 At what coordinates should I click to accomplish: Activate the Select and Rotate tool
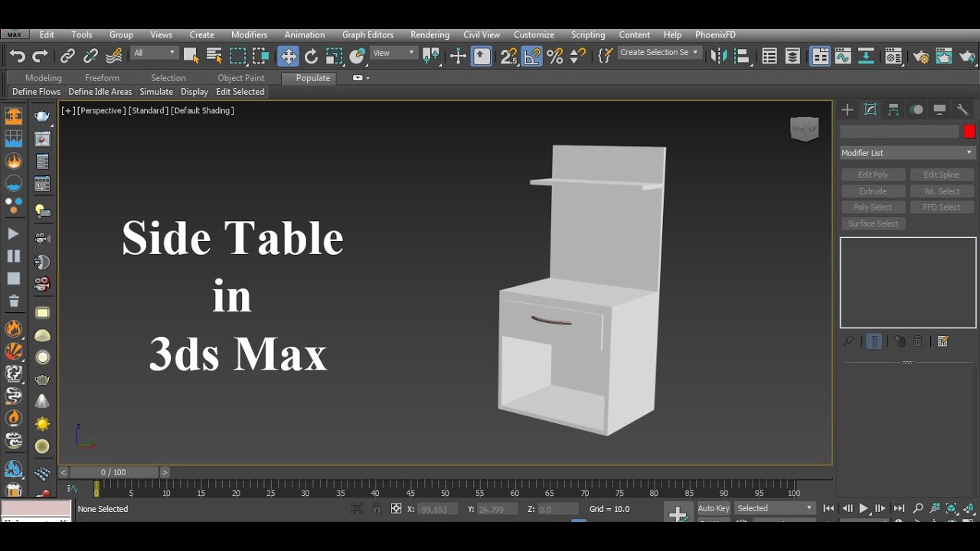[x=311, y=56]
